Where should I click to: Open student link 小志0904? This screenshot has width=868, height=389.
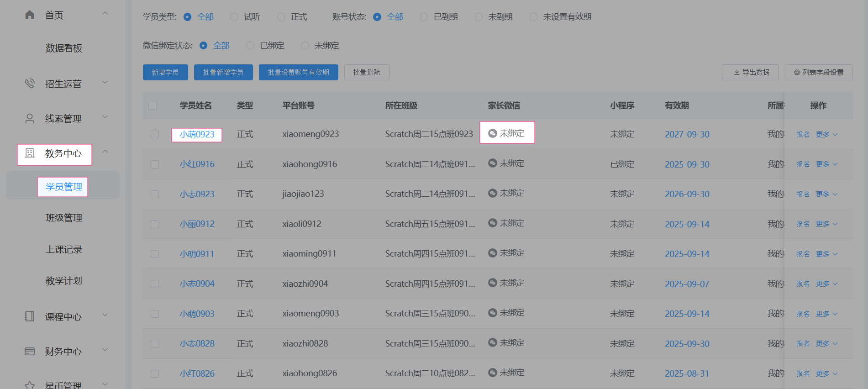197,284
